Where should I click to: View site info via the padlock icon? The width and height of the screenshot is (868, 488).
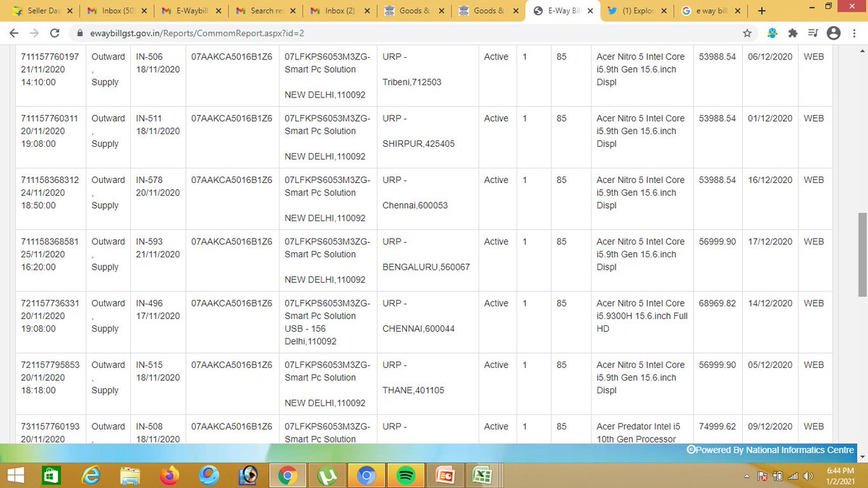(80, 33)
